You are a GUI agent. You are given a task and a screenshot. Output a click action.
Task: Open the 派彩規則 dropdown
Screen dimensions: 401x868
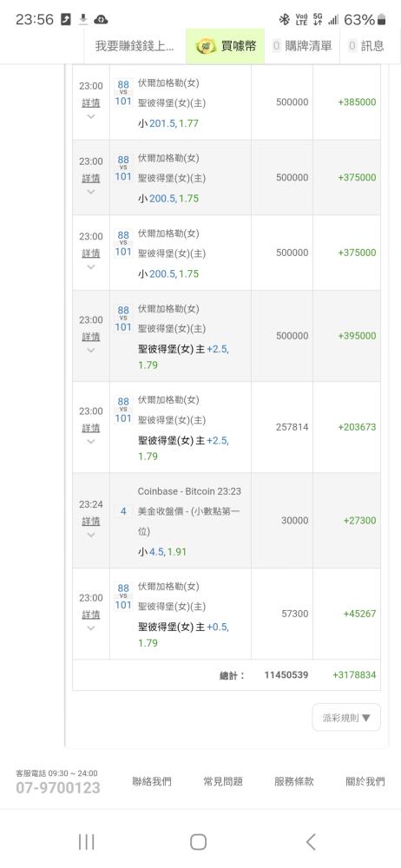(x=346, y=718)
